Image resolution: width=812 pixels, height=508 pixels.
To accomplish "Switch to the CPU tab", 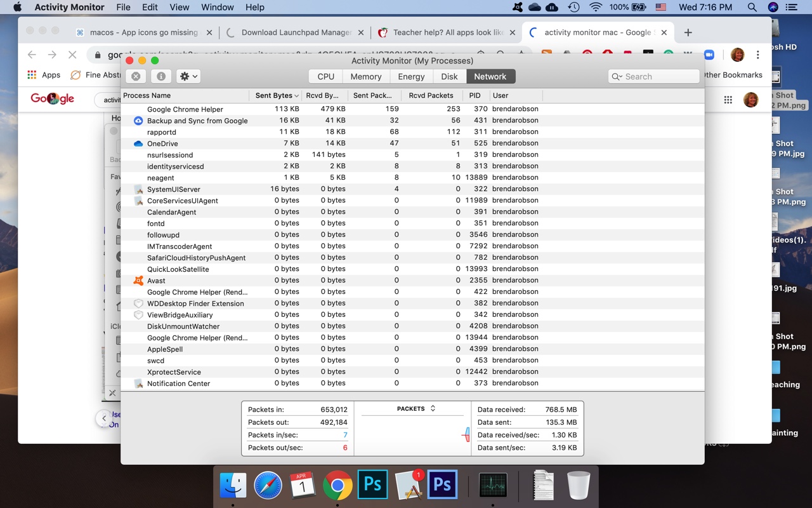I will (325, 76).
